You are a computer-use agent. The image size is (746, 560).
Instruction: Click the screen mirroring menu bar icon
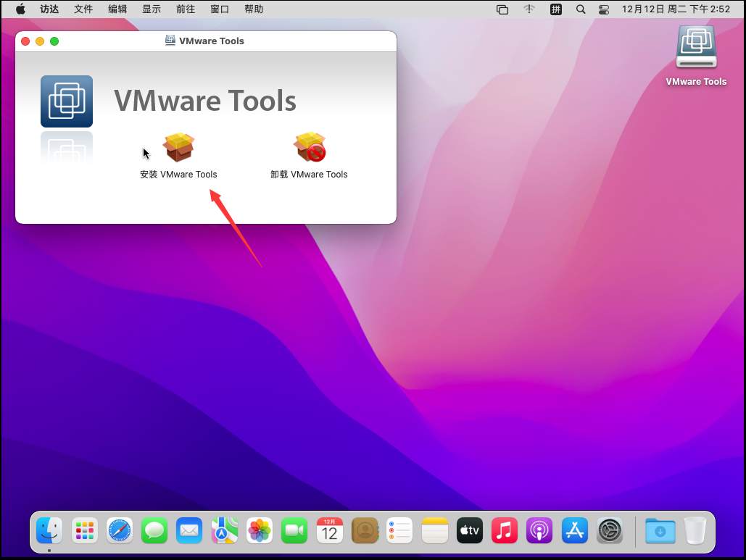pos(502,9)
